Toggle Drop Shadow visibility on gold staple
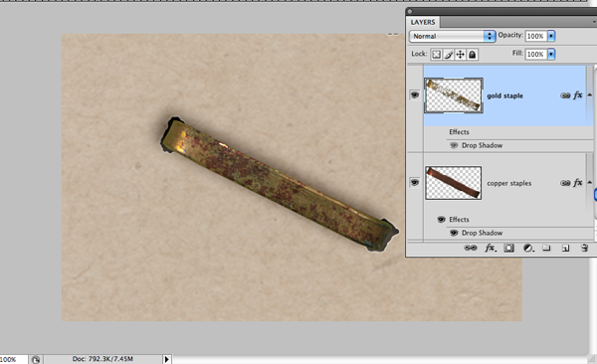This screenshot has width=597, height=364. (x=454, y=145)
